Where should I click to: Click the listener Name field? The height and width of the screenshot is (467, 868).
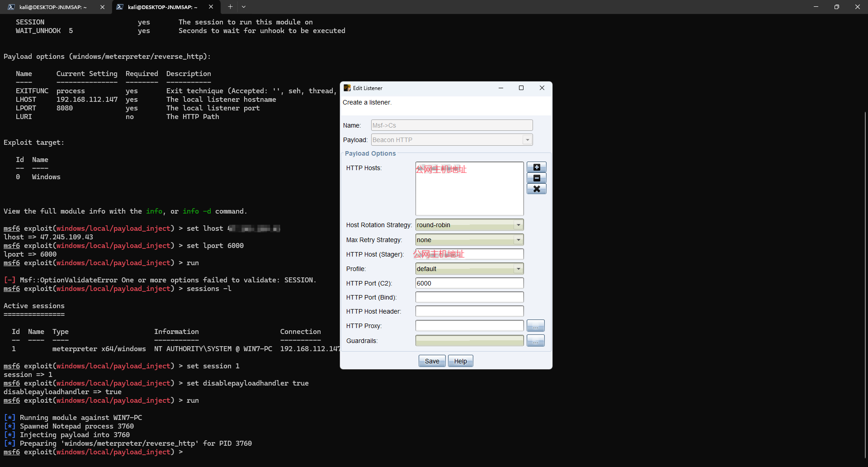tap(452, 125)
